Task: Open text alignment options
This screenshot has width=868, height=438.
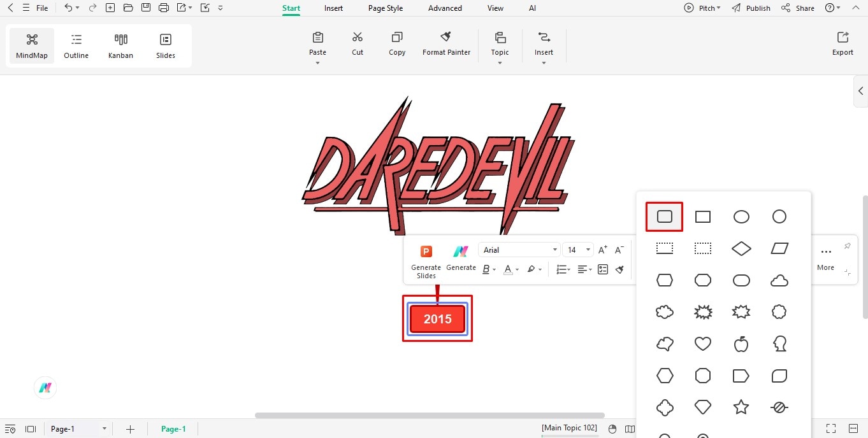Action: coord(584,269)
